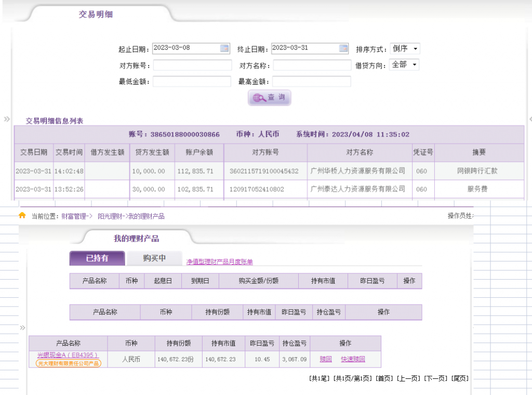
Task: Select the 交易明细 tab header
Action: pos(96,14)
